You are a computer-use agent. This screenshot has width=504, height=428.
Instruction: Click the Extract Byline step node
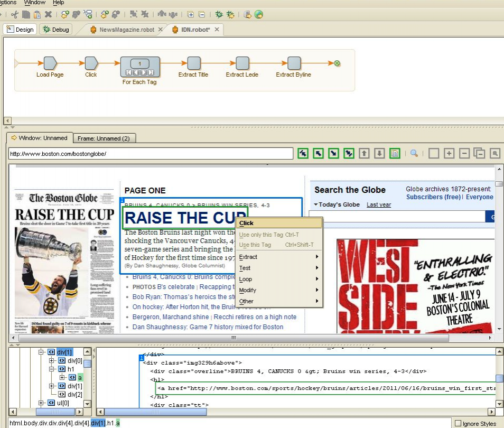293,63
